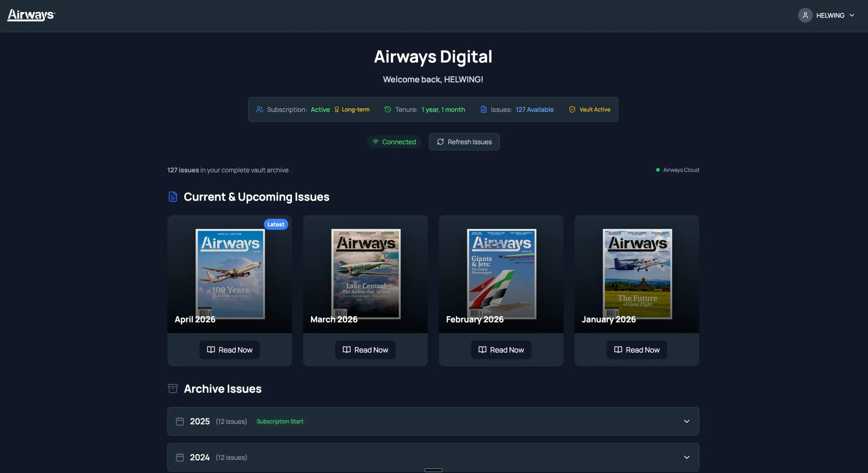Click the user avatar icon beside HELWING
The height and width of the screenshot is (473, 868).
(805, 15)
